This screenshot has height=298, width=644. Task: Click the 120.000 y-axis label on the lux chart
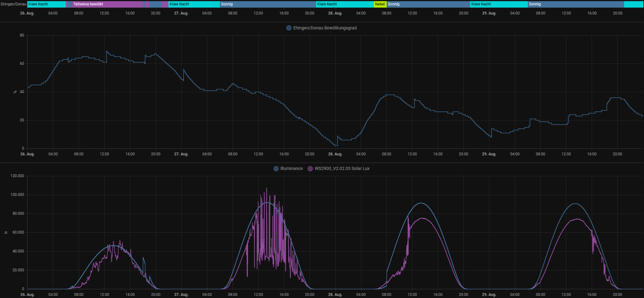(x=17, y=176)
